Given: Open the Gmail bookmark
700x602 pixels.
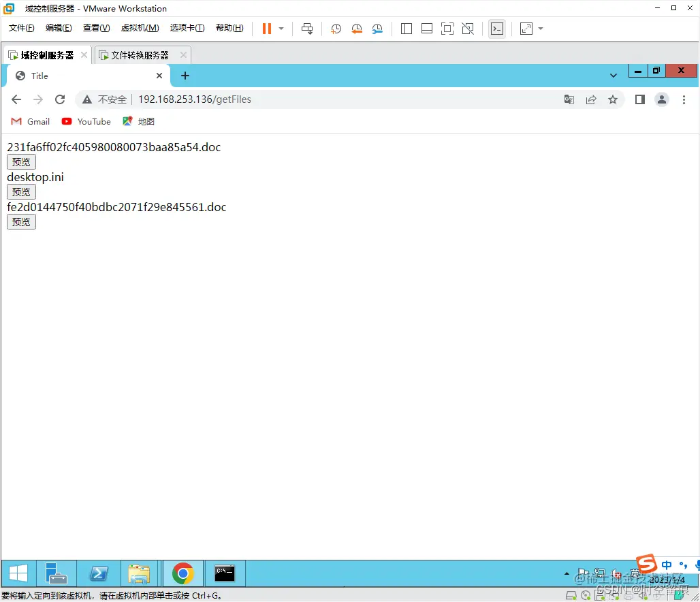Looking at the screenshot, I should coord(31,121).
